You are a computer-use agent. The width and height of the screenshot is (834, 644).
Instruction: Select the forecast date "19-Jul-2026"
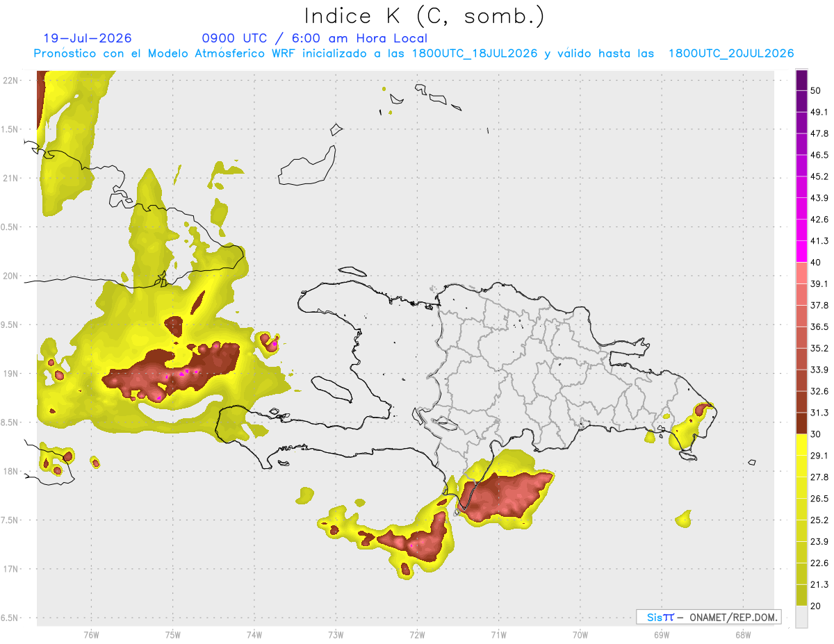pos(88,38)
